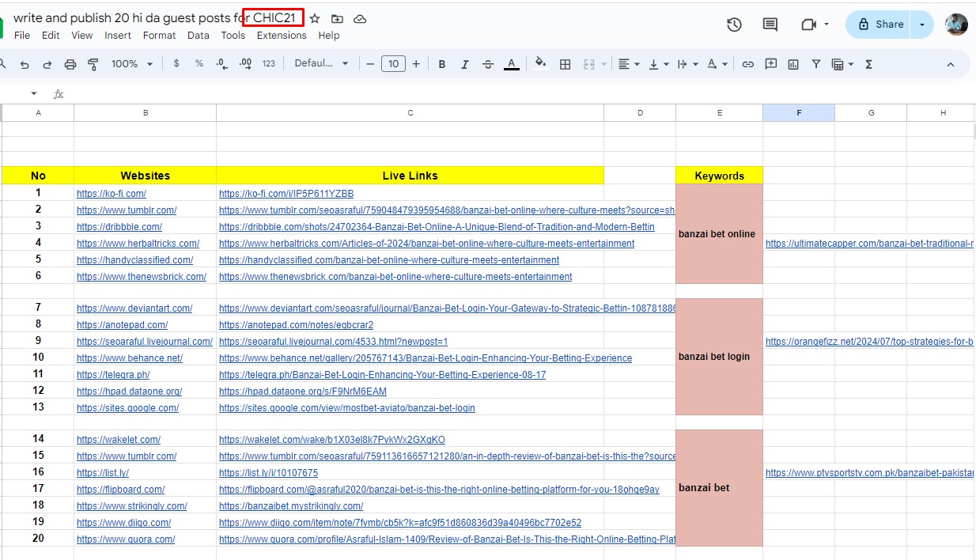Open the Default font dropdown
Screen dimensions: 976x560
(x=321, y=64)
